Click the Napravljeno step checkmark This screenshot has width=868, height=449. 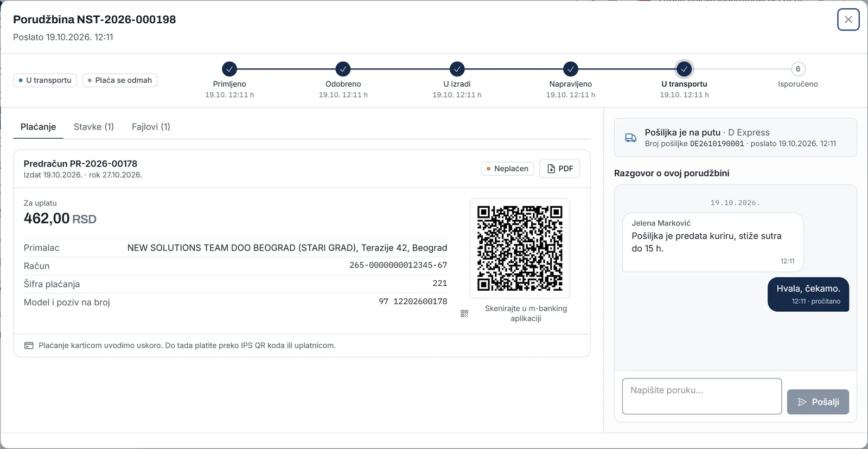coord(570,69)
